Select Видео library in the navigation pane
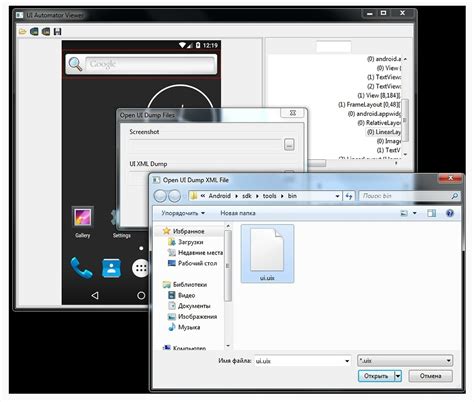474x402 pixels. [186, 295]
